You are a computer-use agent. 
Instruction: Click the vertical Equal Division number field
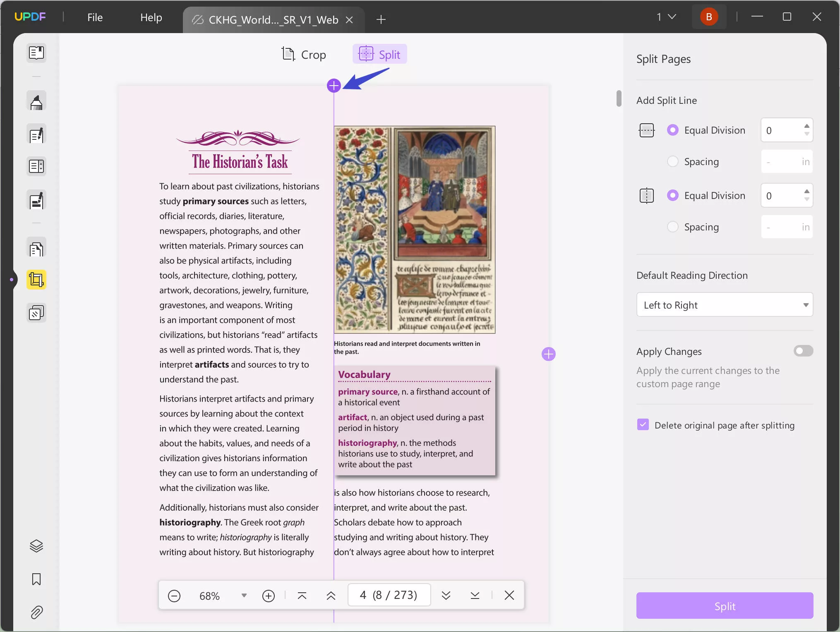pyautogui.click(x=787, y=196)
